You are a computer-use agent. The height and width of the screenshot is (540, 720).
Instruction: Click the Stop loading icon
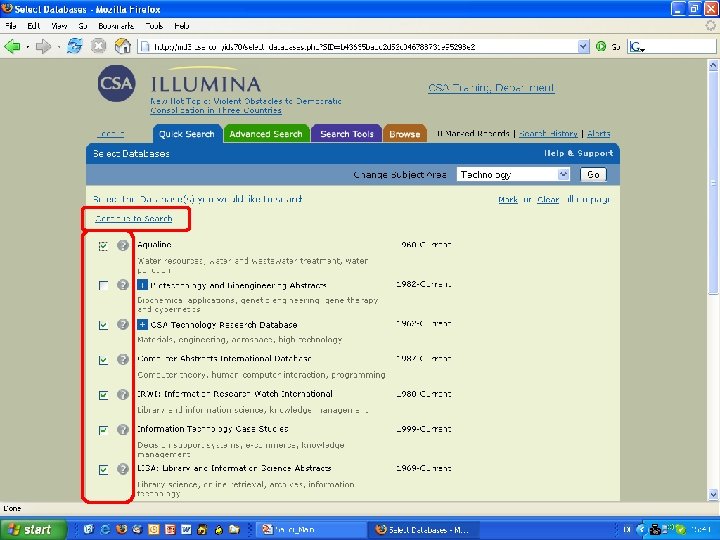[x=98, y=46]
